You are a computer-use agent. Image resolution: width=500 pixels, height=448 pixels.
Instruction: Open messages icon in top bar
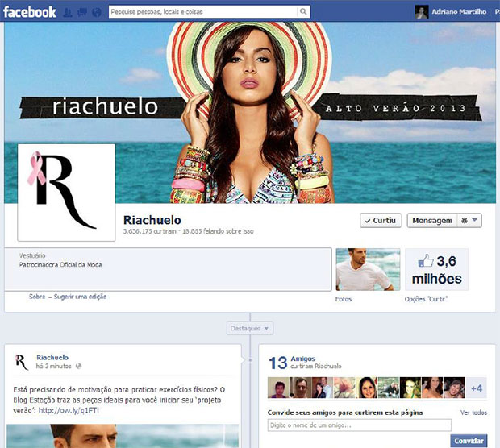click(x=82, y=12)
